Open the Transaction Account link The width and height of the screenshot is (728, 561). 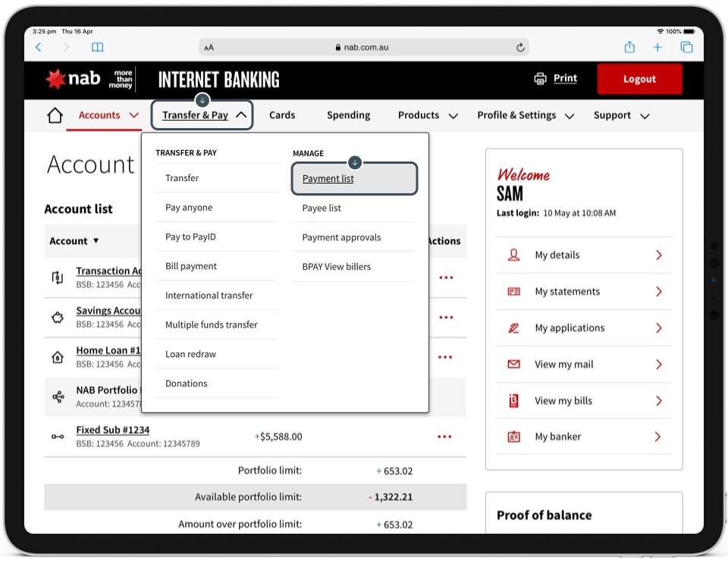click(x=108, y=271)
